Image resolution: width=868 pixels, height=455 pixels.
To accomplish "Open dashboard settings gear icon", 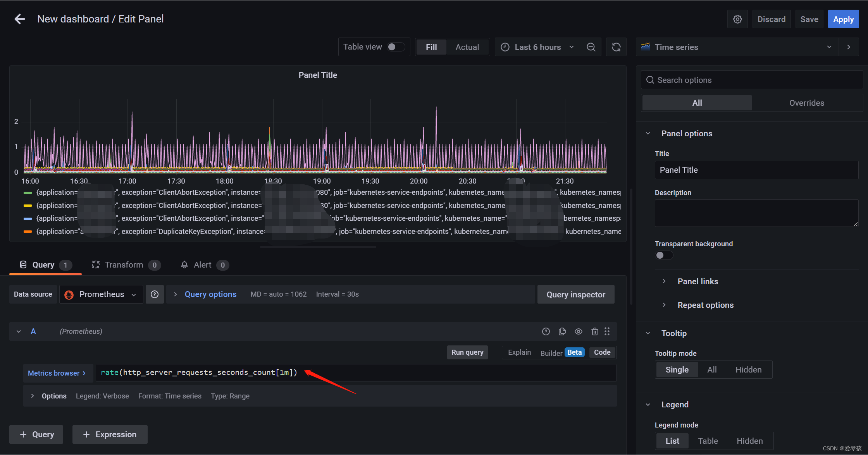I will click(x=737, y=19).
